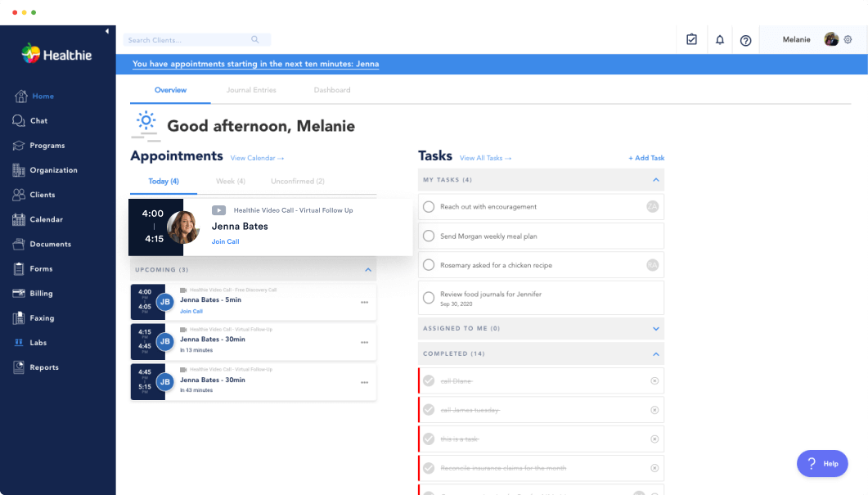Click the Billing icon in sidebar
The height and width of the screenshot is (495, 868).
point(18,294)
